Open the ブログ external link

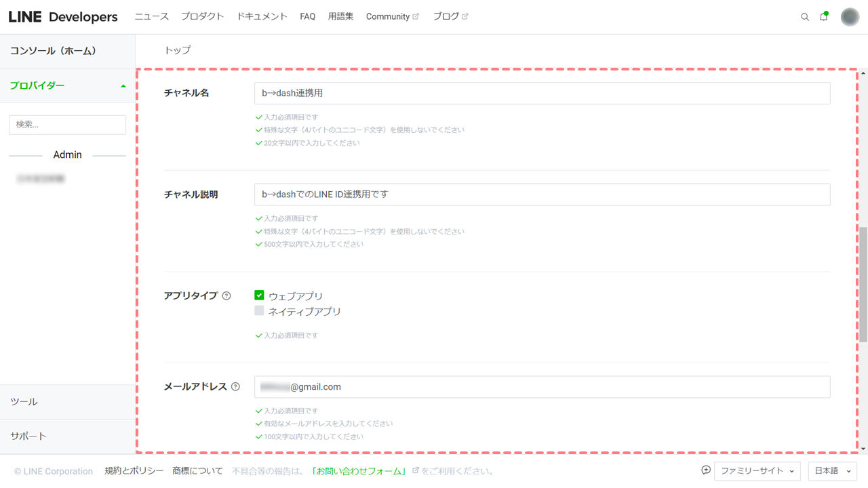(451, 16)
